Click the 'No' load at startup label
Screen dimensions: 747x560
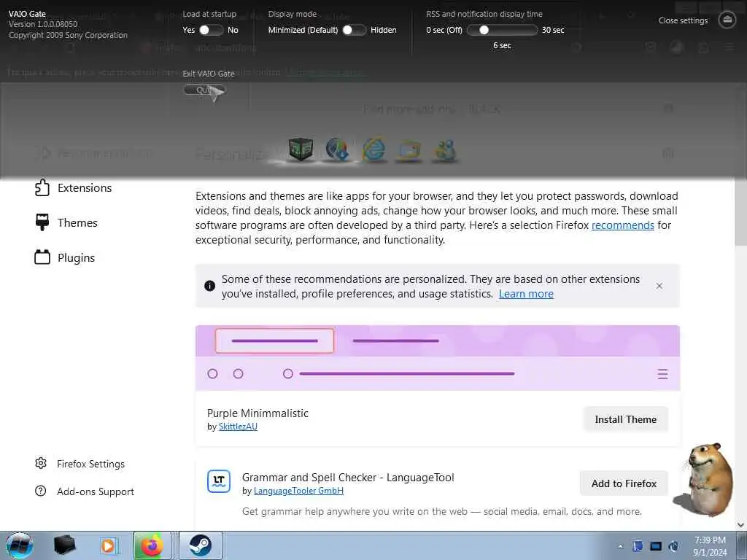pos(233,30)
